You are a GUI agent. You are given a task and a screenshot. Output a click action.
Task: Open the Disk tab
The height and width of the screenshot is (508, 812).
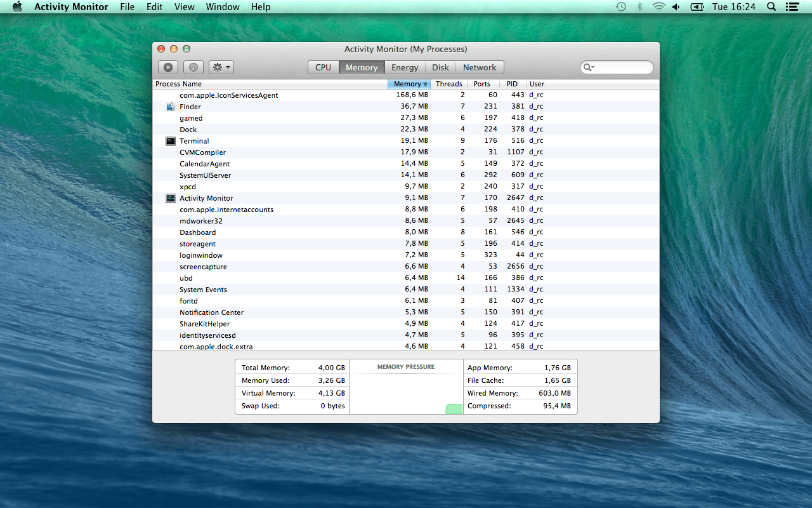click(440, 67)
